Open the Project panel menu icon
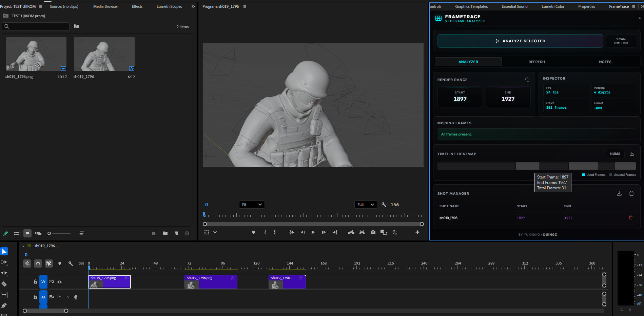Screen dimensions: 644x316 (x=41, y=6)
